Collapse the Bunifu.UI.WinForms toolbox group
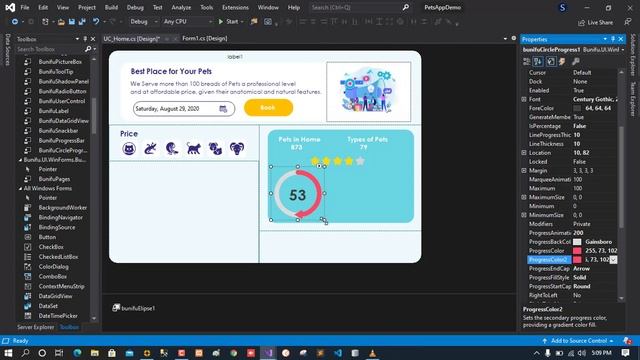The height and width of the screenshot is (360, 640). pos(20,160)
